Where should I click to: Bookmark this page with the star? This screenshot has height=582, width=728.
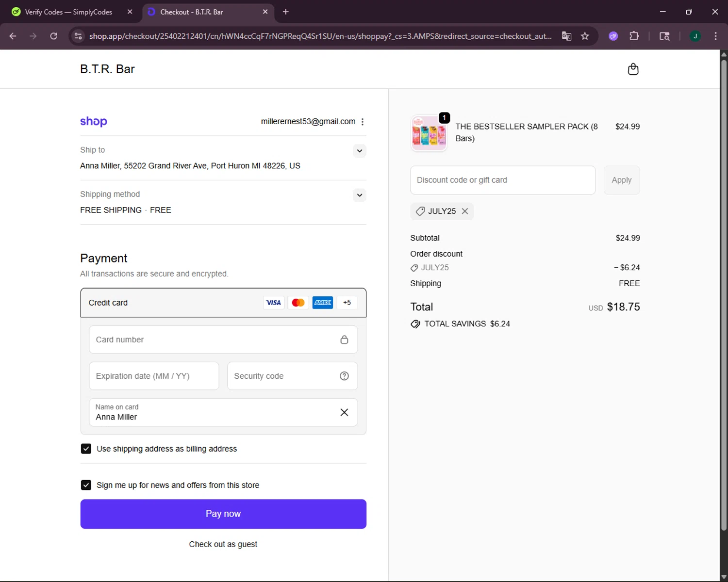pos(585,36)
